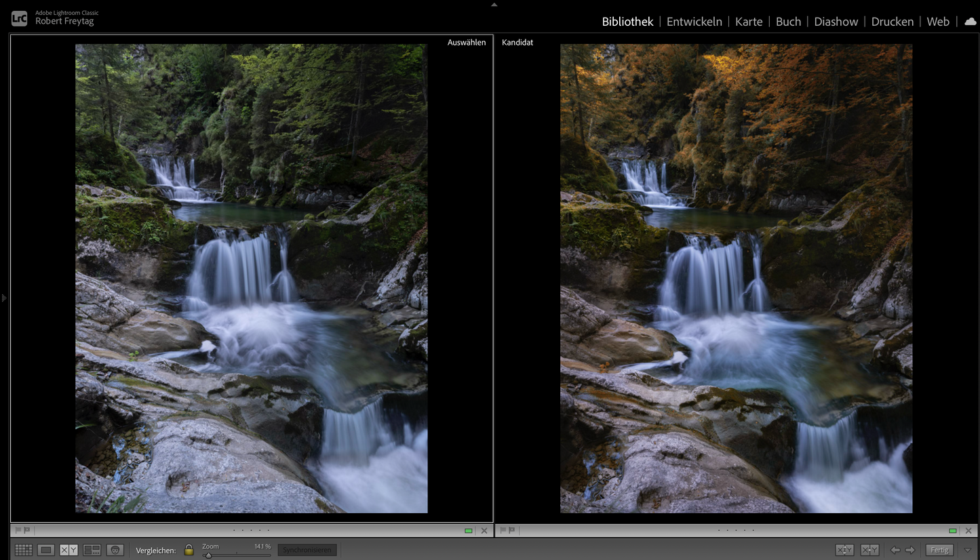Screen dimensions: 980x560
Task: Select the Loupe view icon
Action: point(45,550)
